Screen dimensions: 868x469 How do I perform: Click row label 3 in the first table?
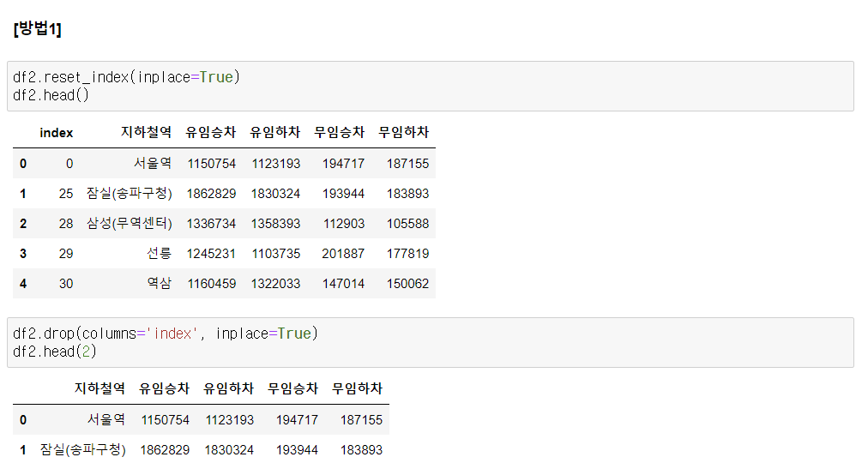click(23, 254)
